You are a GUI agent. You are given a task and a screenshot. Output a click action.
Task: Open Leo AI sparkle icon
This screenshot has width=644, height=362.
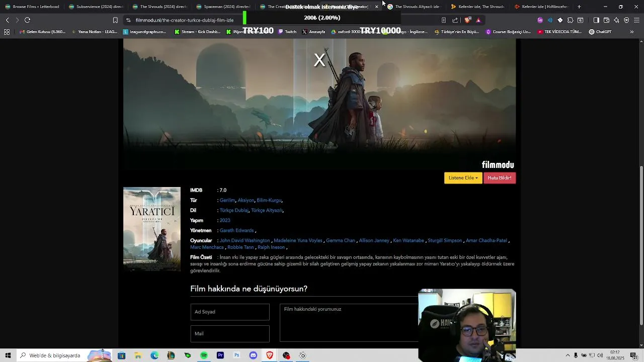[616, 20]
